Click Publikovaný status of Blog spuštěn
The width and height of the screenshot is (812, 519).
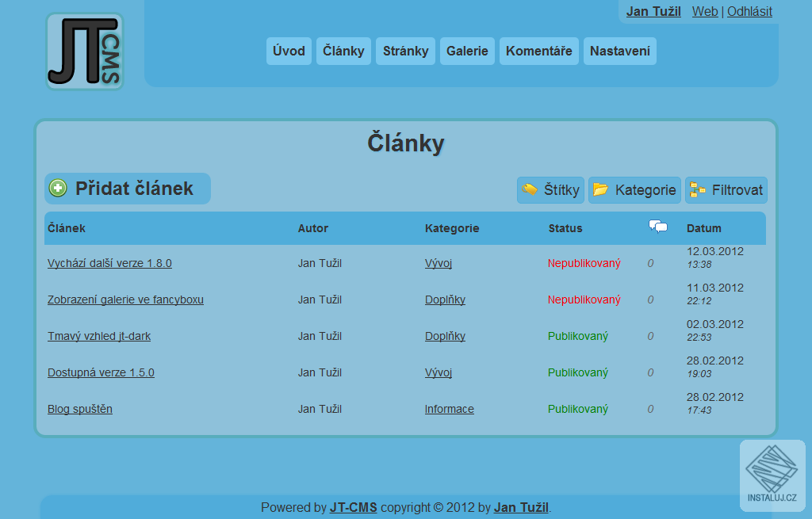(x=578, y=409)
